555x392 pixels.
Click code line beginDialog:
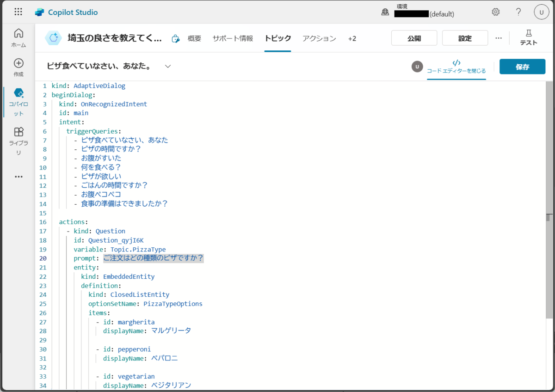[x=74, y=95]
